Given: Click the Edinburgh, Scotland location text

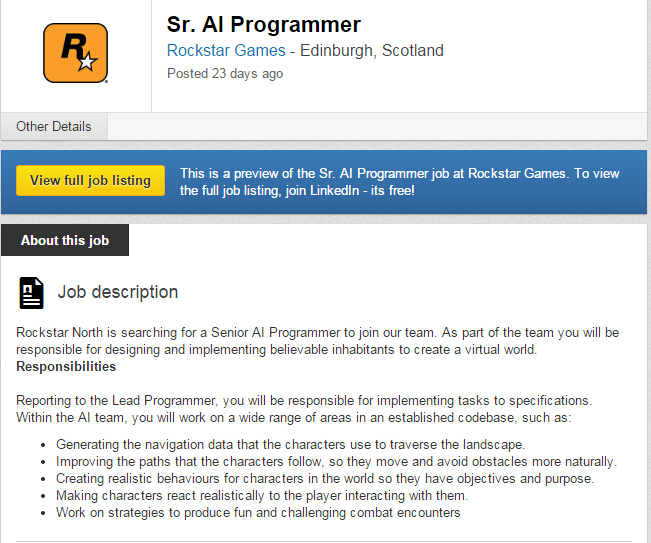Looking at the screenshot, I should (x=372, y=50).
